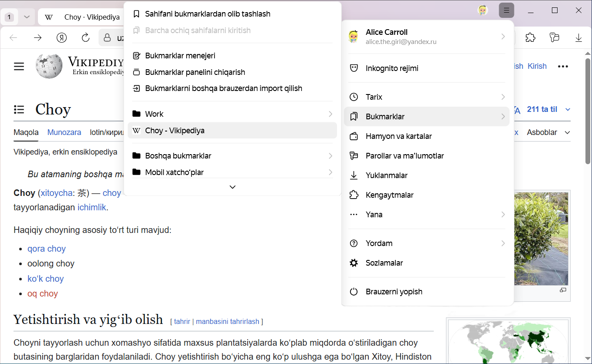Follow the qora choy link
The height and width of the screenshot is (364, 592).
[46, 249]
